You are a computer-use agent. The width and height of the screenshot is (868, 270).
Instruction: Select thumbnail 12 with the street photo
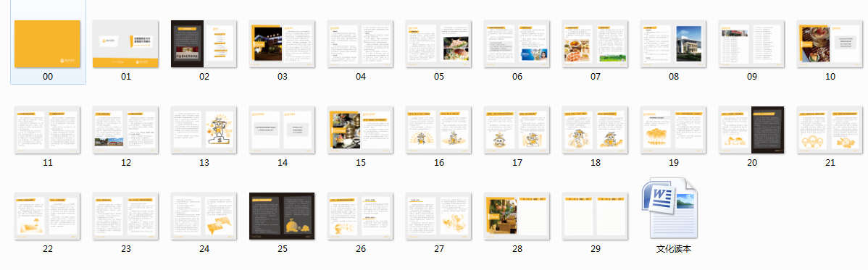[125, 130]
